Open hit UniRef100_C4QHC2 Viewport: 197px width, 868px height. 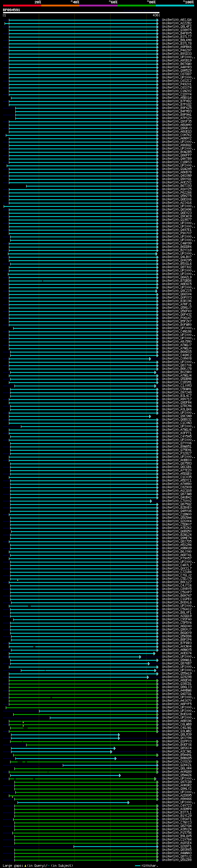(176, 355)
